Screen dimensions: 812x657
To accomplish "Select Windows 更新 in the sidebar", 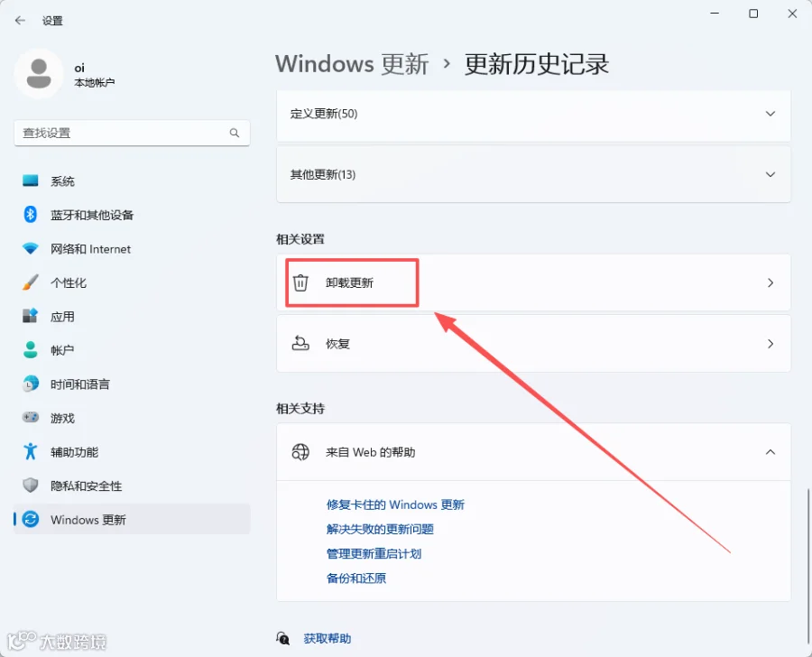I will pyautogui.click(x=132, y=519).
